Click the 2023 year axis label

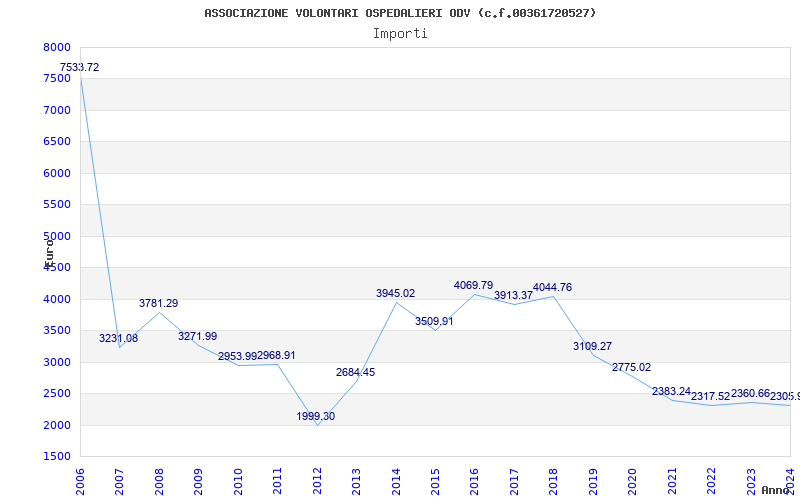751,482
